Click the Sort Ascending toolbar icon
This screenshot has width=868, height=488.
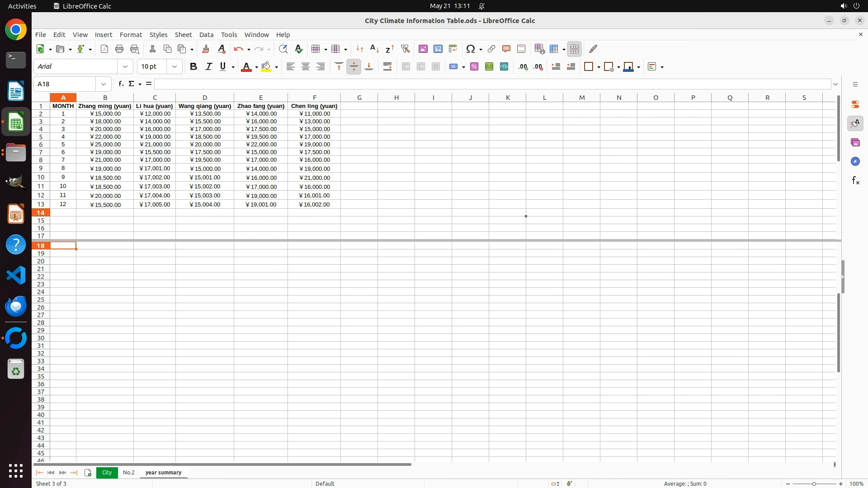click(x=374, y=49)
